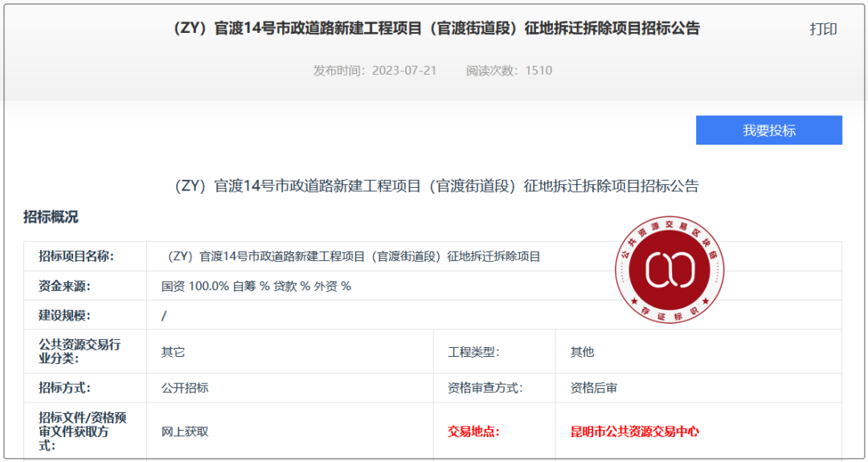The height and width of the screenshot is (462, 868).
Task: Click the 工程类型 label cell
Action: click(473, 352)
